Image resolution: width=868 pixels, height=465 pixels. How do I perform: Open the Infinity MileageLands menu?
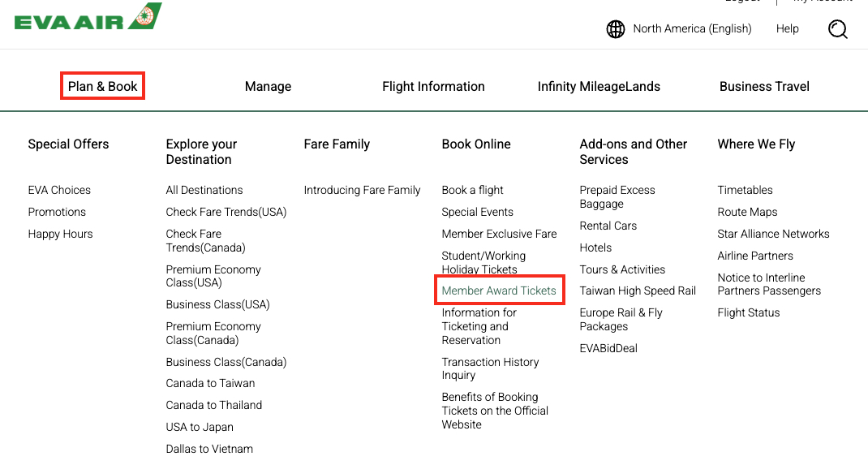[599, 86]
